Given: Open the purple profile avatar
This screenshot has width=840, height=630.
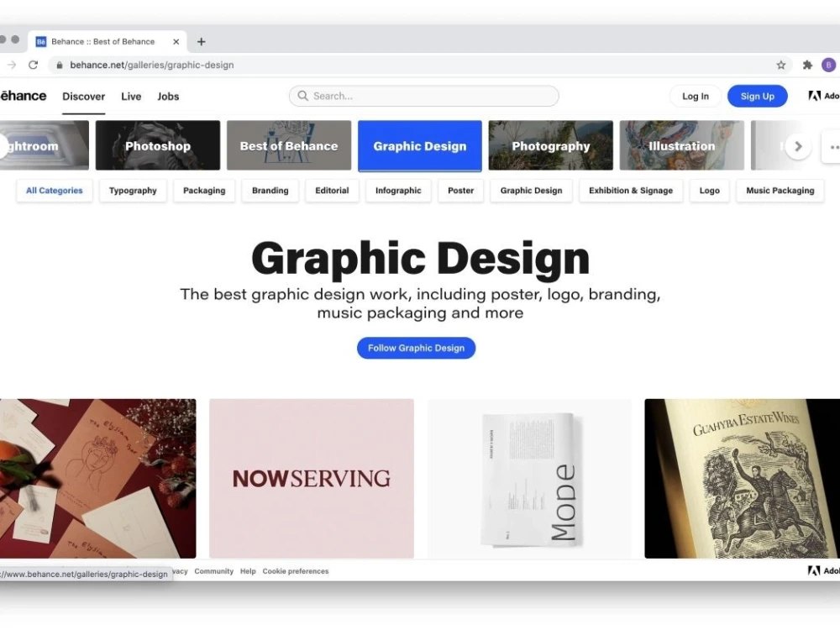Looking at the screenshot, I should 828,65.
